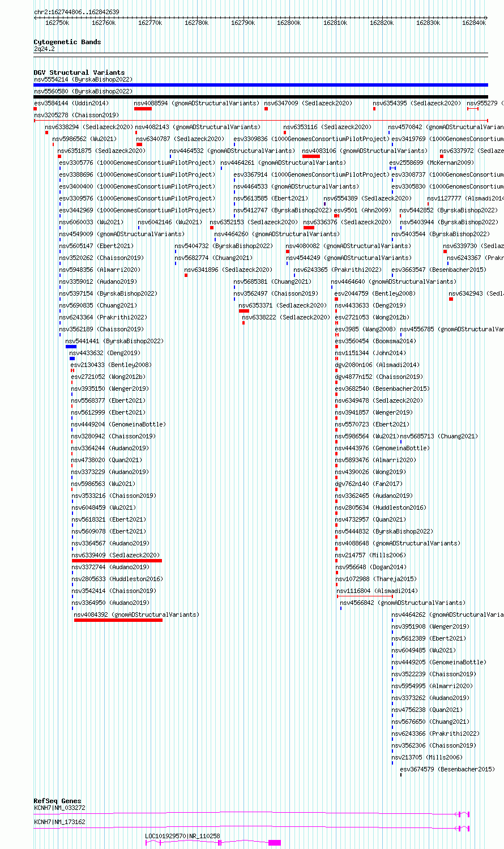Image resolution: width=504 pixels, height=849 pixels.
Task: Click nsv5986562 (Wu2021) label
Action: [84, 139]
